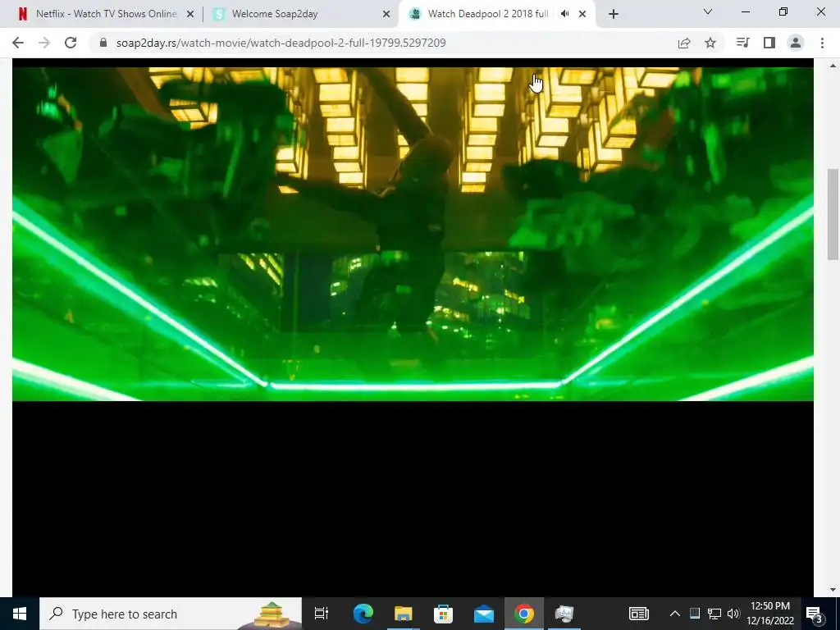Open the Windows Start menu
This screenshot has width=840, height=630.
coord(20,614)
